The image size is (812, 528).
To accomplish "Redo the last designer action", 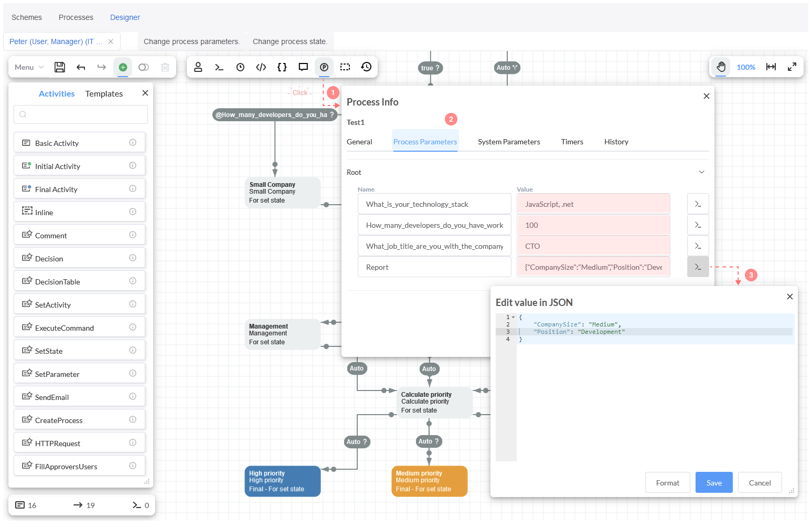I will click(x=102, y=67).
